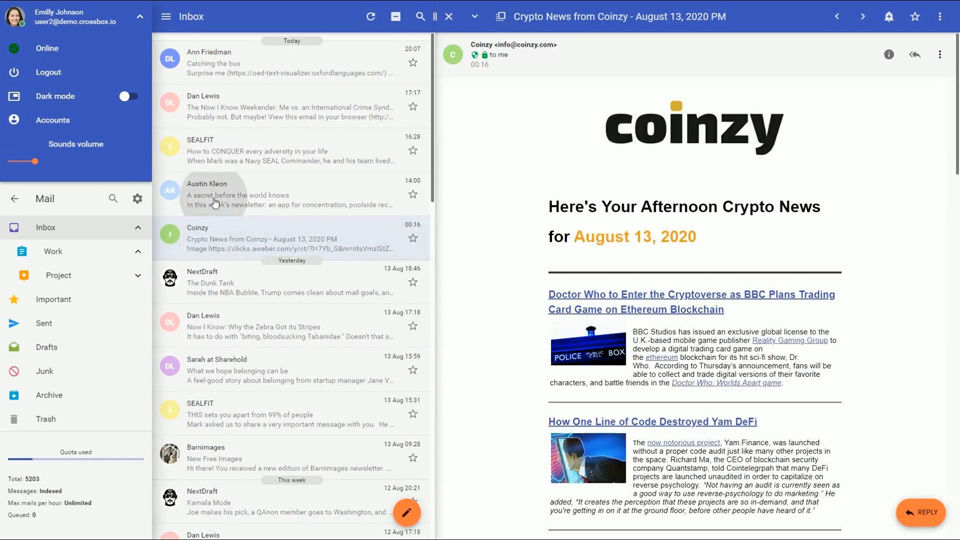Viewport: 960px width, 540px height.
Task: Click the notification bell in email header
Action: click(889, 17)
